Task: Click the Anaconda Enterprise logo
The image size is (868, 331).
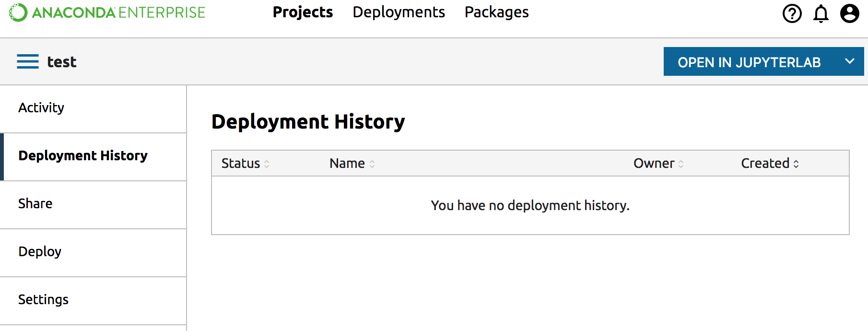Action: tap(107, 12)
